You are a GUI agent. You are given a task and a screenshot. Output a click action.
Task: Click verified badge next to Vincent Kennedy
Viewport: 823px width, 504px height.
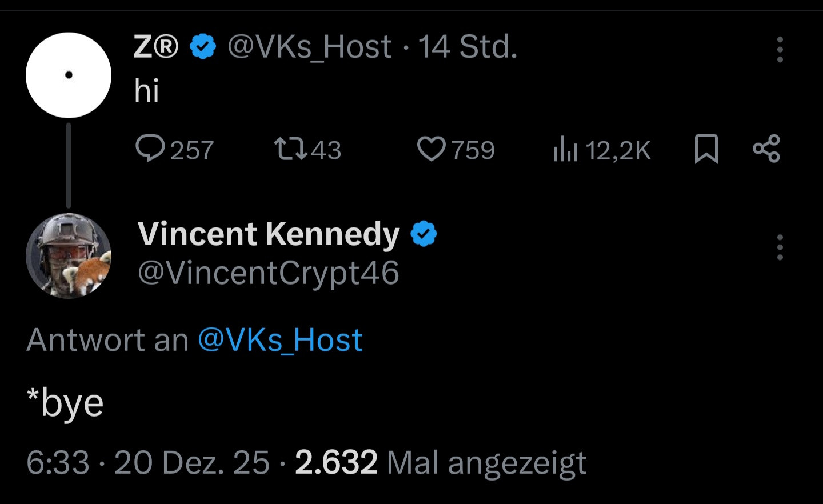[424, 234]
